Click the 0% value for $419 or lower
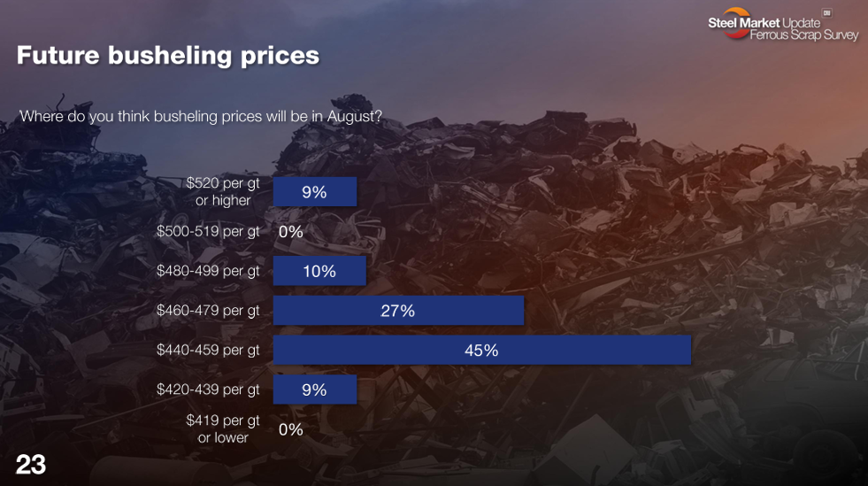 (x=290, y=429)
